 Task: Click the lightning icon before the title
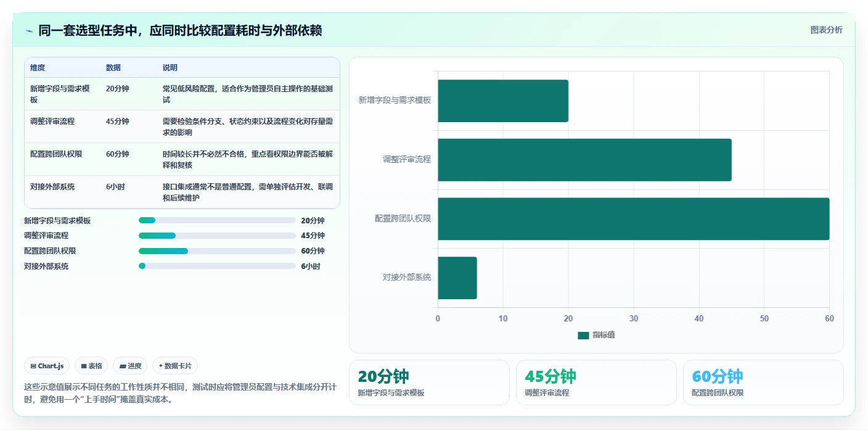(x=29, y=31)
